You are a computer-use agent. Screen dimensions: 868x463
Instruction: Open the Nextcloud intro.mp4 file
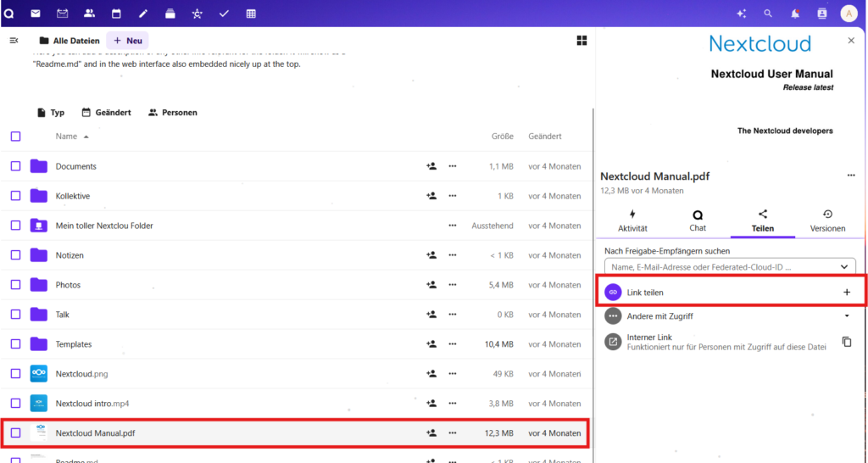click(x=92, y=403)
